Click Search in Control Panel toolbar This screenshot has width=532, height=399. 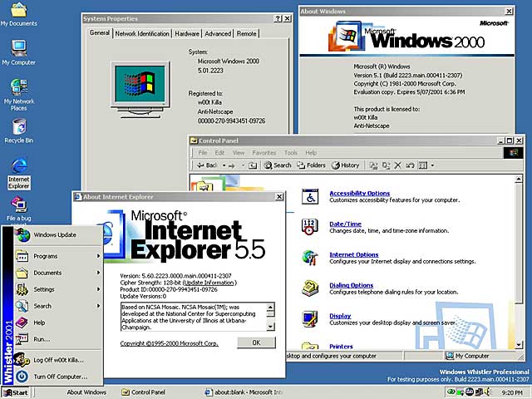coord(278,165)
